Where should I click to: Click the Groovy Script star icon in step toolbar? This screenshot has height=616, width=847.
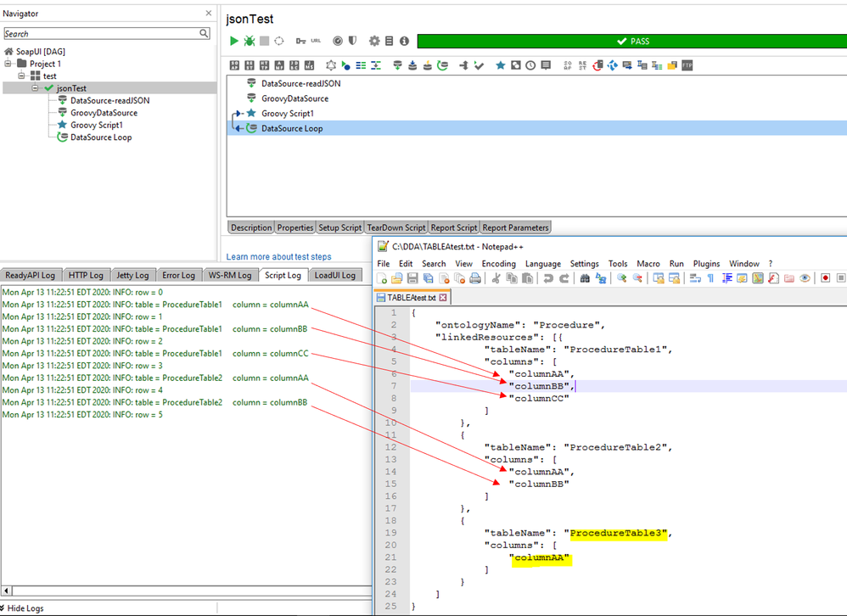[501, 65]
